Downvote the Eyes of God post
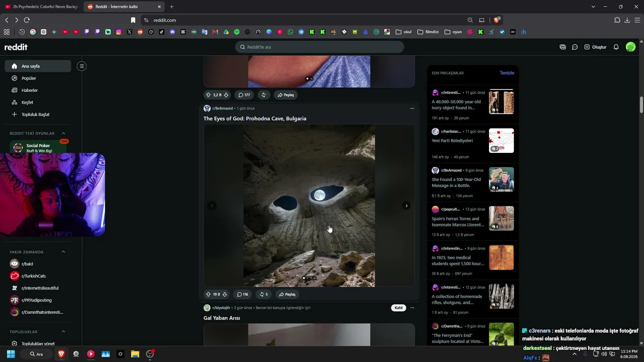The width and height of the screenshot is (644, 362). click(x=225, y=294)
